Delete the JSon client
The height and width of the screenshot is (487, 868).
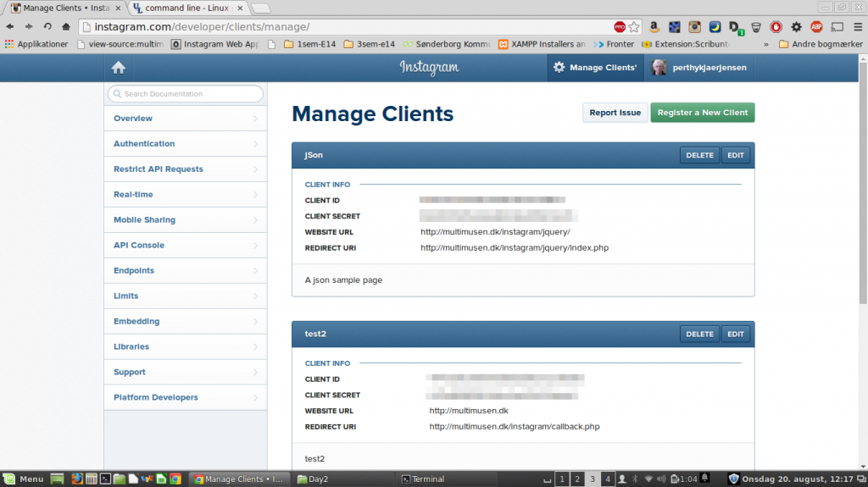click(699, 156)
